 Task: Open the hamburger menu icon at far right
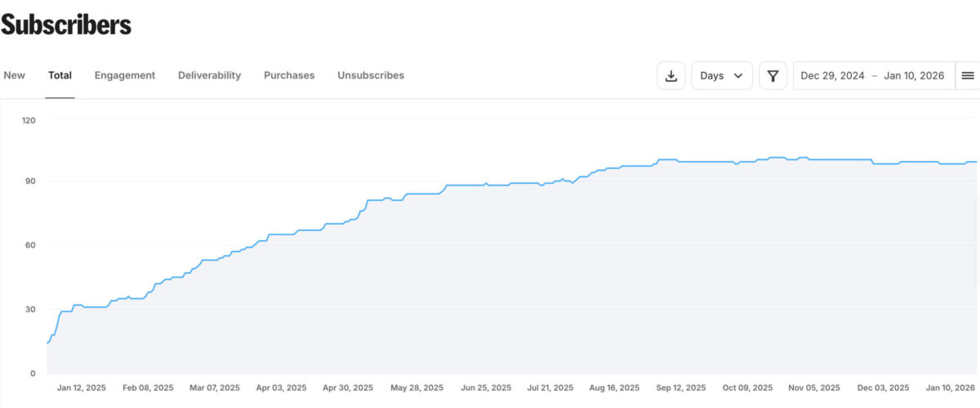click(x=968, y=75)
